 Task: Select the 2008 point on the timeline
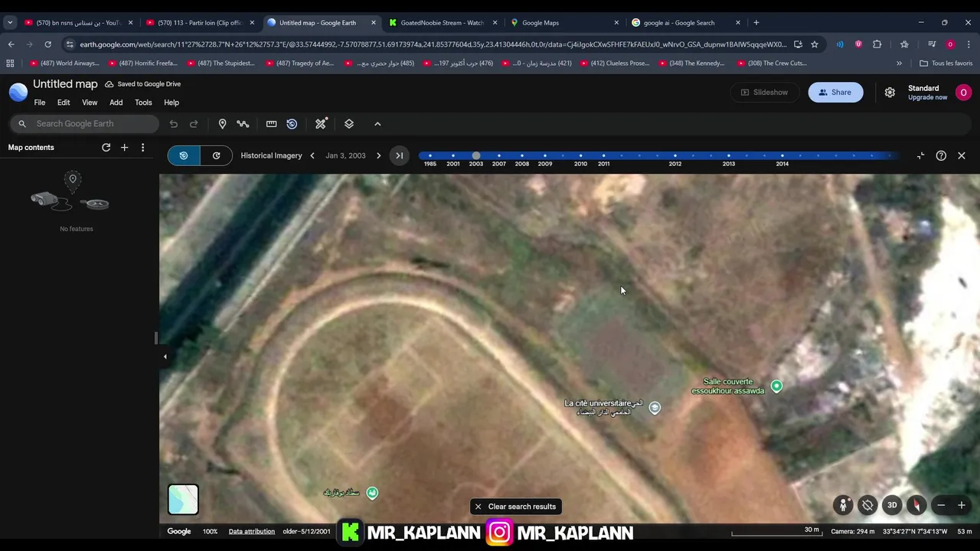[x=522, y=156]
